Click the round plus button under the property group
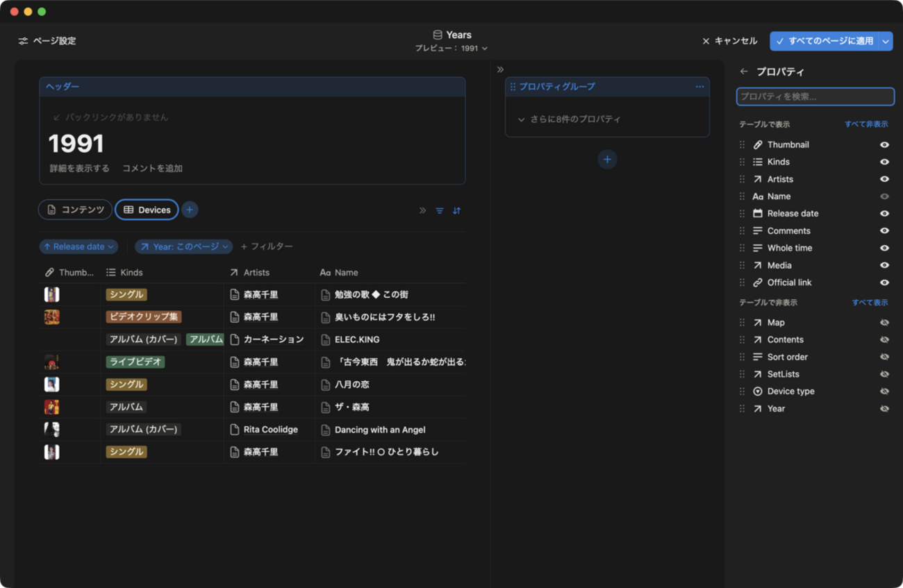This screenshot has height=588, width=903. click(607, 160)
